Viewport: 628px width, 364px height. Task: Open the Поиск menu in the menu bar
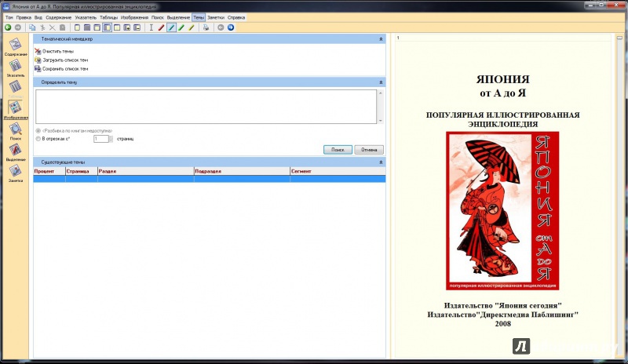158,17
